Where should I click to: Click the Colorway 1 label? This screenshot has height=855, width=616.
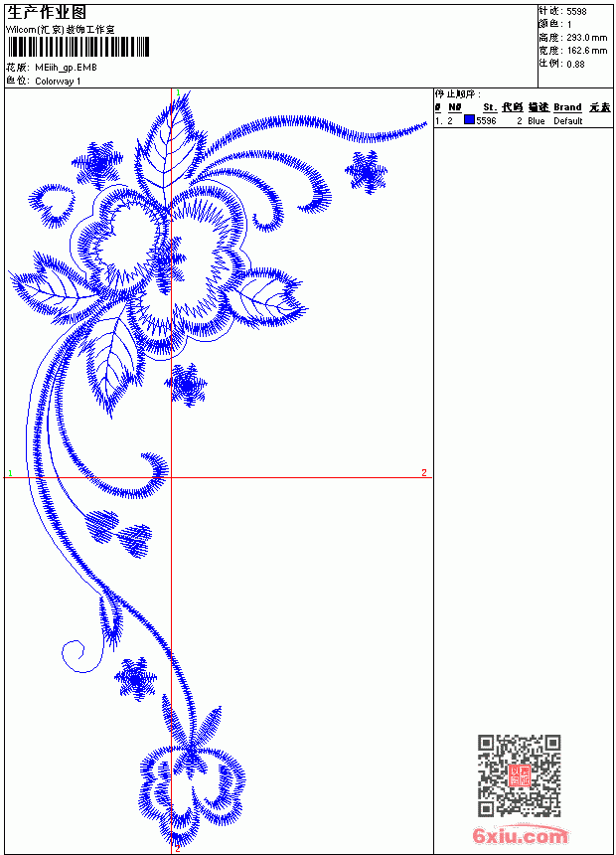[58, 82]
